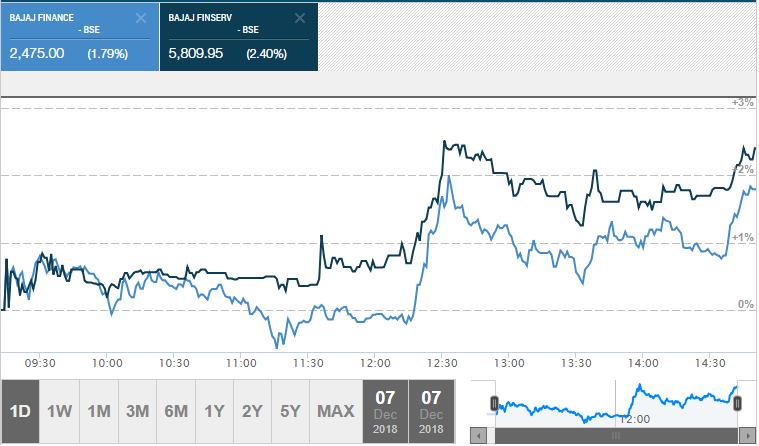Click the +1% y-axis label
The height and width of the screenshot is (446, 759).
pyautogui.click(x=743, y=237)
